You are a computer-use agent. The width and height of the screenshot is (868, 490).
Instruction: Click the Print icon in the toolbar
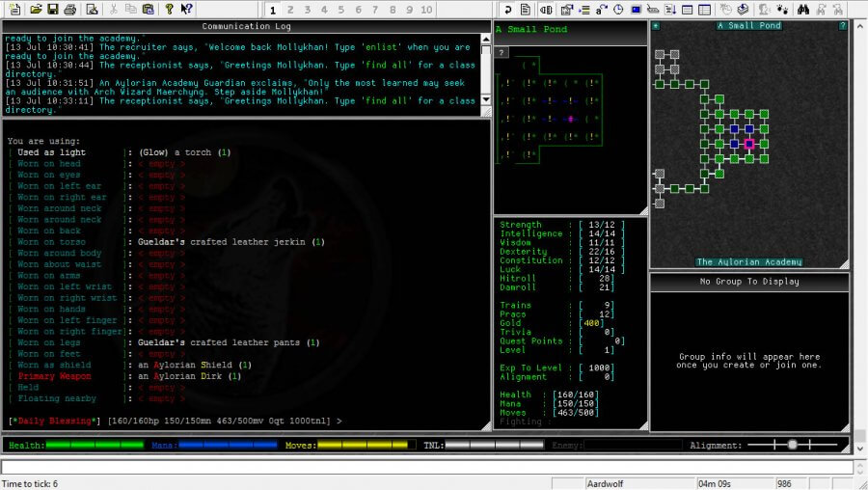click(x=70, y=9)
